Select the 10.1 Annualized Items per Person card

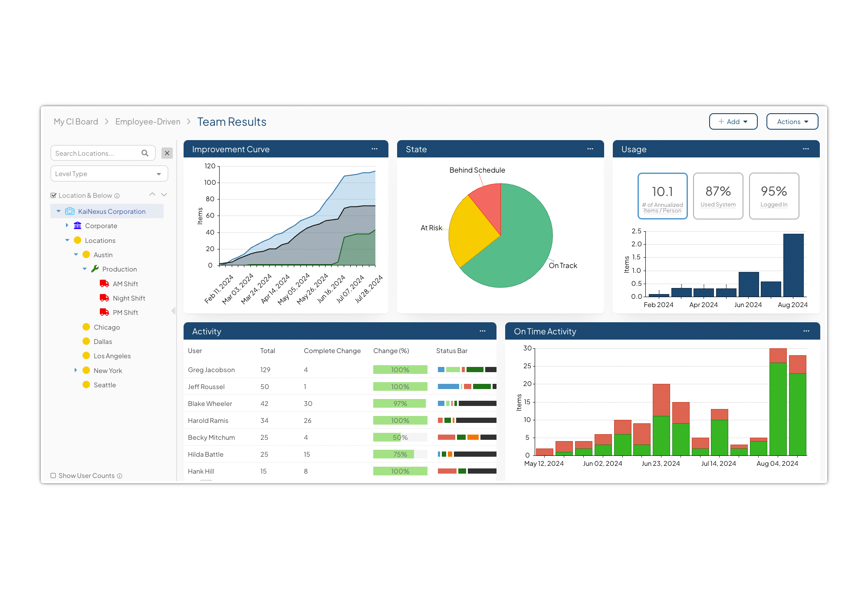[x=662, y=196]
